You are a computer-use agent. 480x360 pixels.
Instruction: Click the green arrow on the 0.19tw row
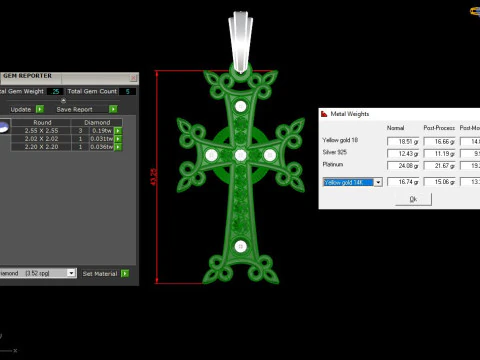click(118, 131)
